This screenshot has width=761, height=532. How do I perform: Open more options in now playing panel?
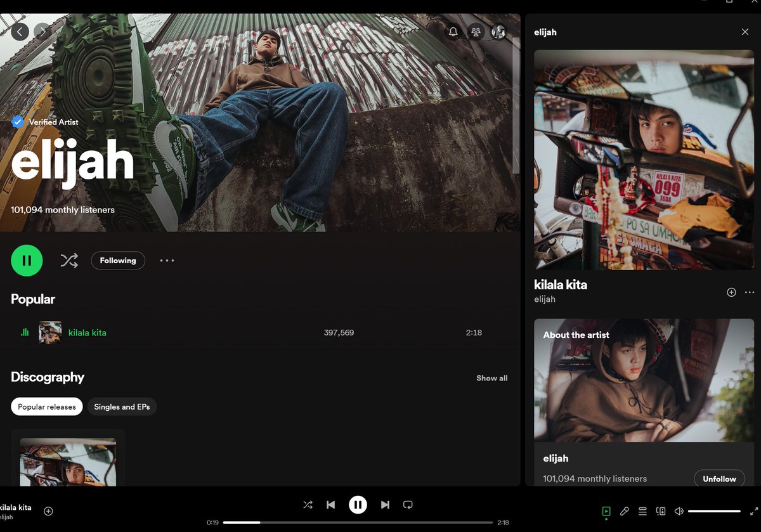coord(750,292)
